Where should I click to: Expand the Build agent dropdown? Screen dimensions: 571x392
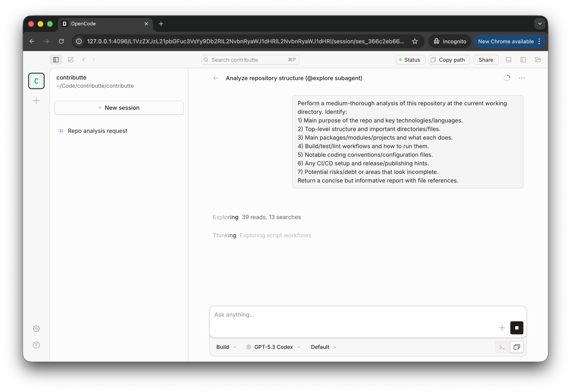coord(226,347)
